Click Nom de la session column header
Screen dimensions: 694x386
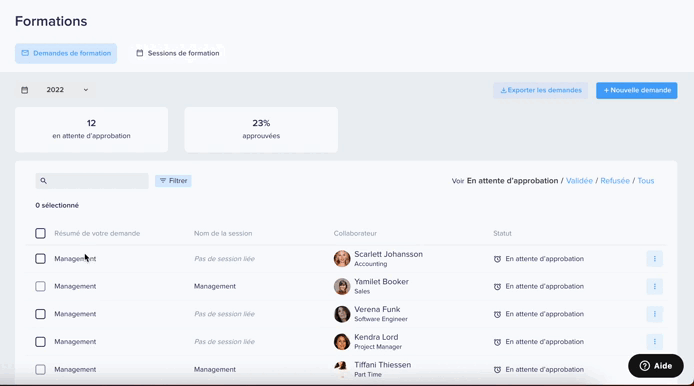[x=223, y=233]
